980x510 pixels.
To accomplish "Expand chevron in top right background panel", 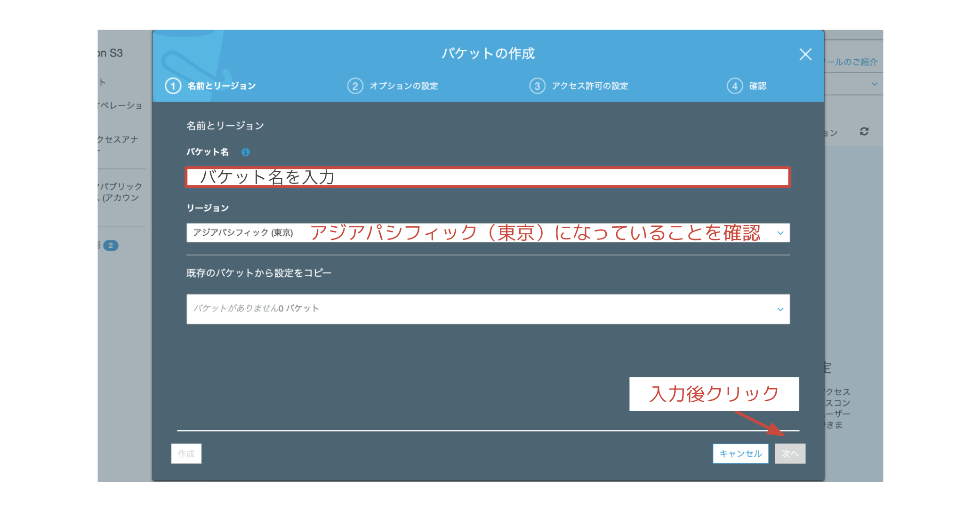I will pyautogui.click(x=874, y=84).
